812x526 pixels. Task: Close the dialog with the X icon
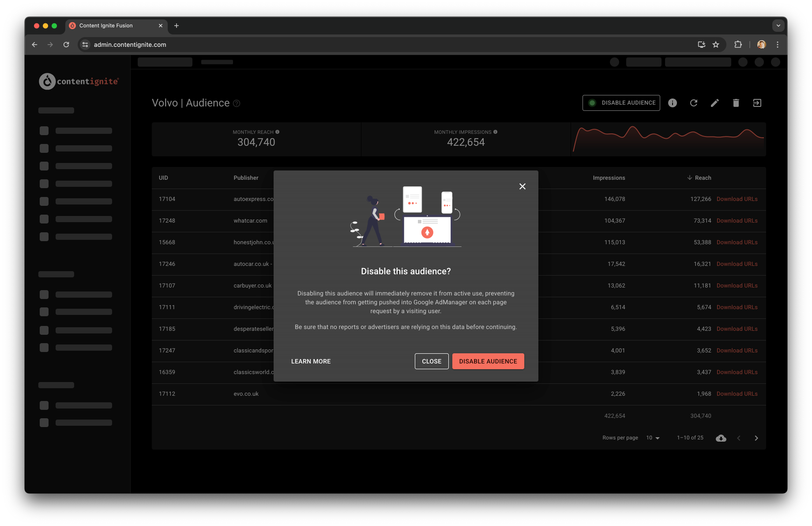(x=523, y=186)
